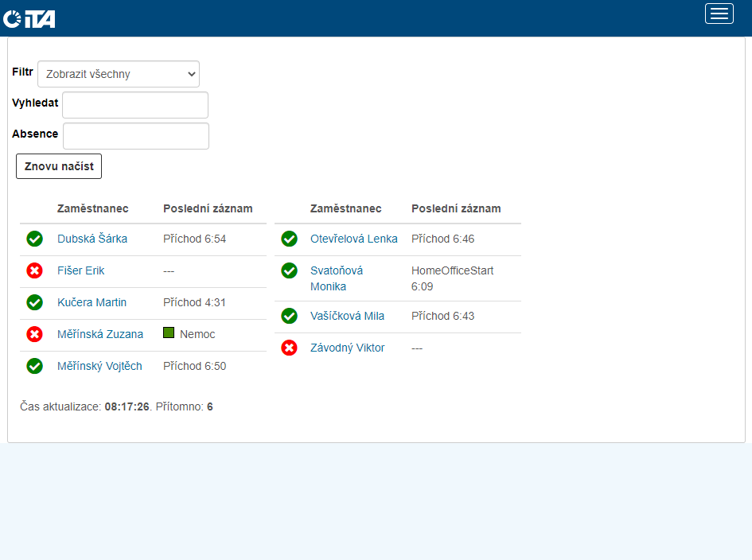
Task: Click the green Nemoc color square
Action: (x=169, y=333)
